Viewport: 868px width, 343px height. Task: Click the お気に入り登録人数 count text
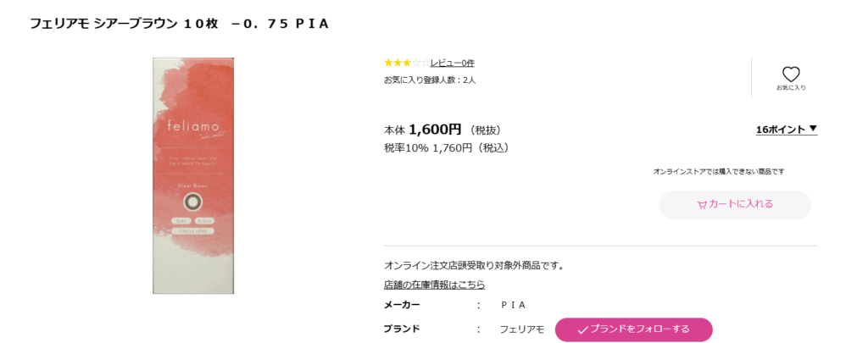click(430, 80)
